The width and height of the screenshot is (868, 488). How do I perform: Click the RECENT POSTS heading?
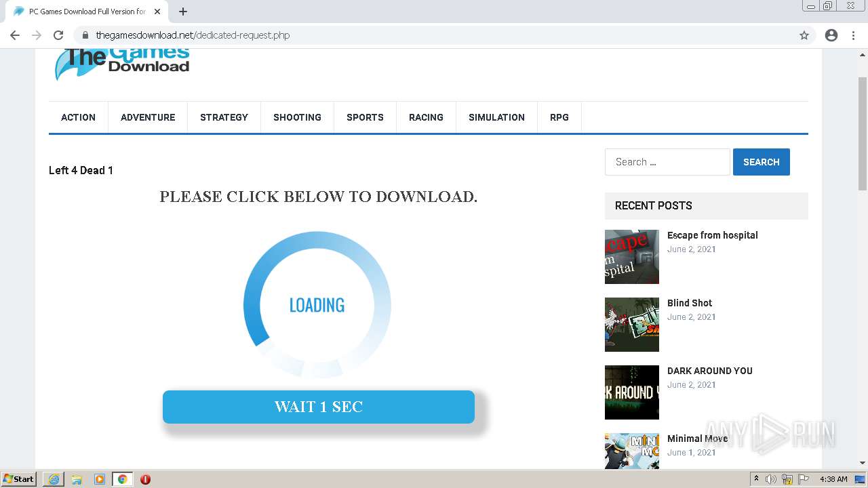click(x=654, y=205)
